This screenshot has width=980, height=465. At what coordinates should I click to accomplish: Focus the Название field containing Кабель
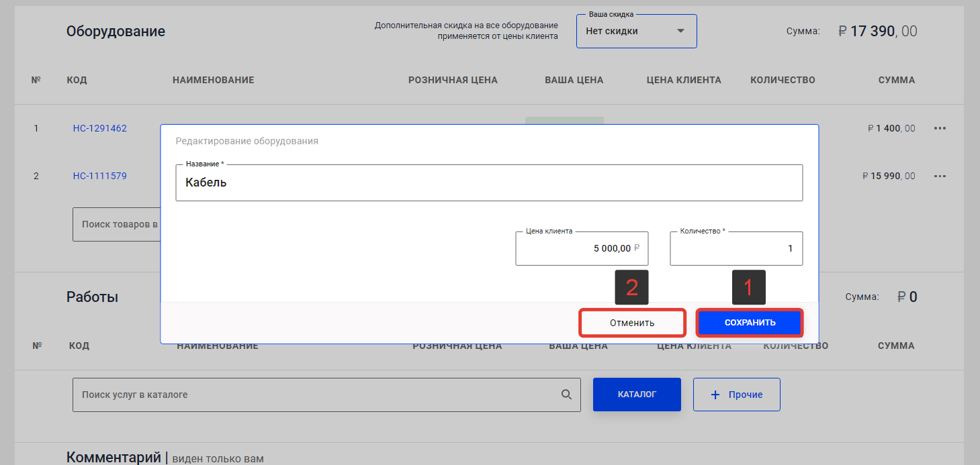[x=489, y=183]
